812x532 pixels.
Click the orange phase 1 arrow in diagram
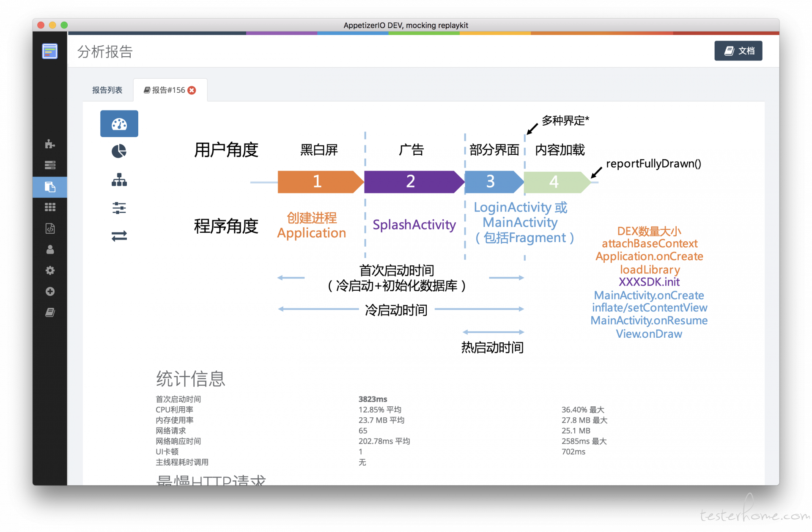pos(320,182)
